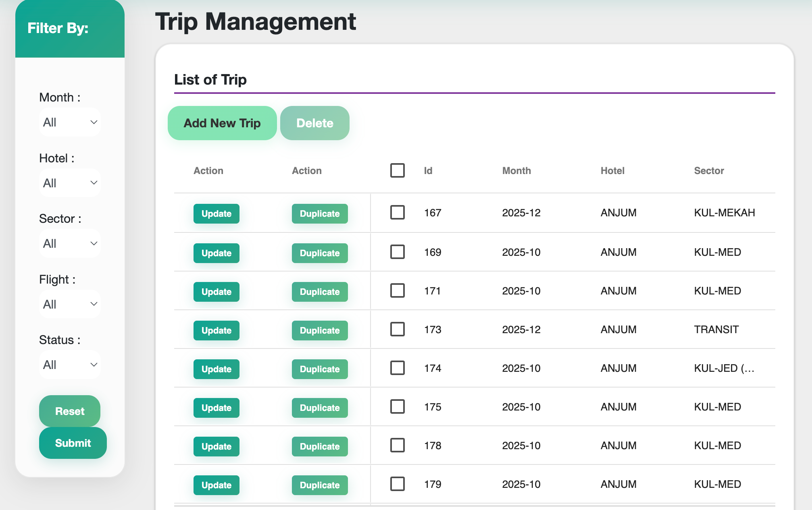Open the Month filter dropdown
812x510 pixels.
[x=70, y=122]
